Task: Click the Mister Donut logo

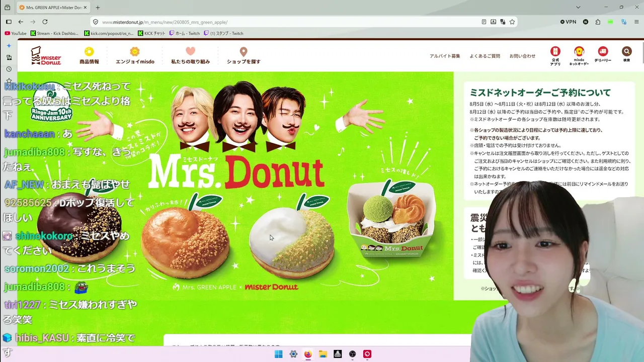Action: click(x=46, y=55)
